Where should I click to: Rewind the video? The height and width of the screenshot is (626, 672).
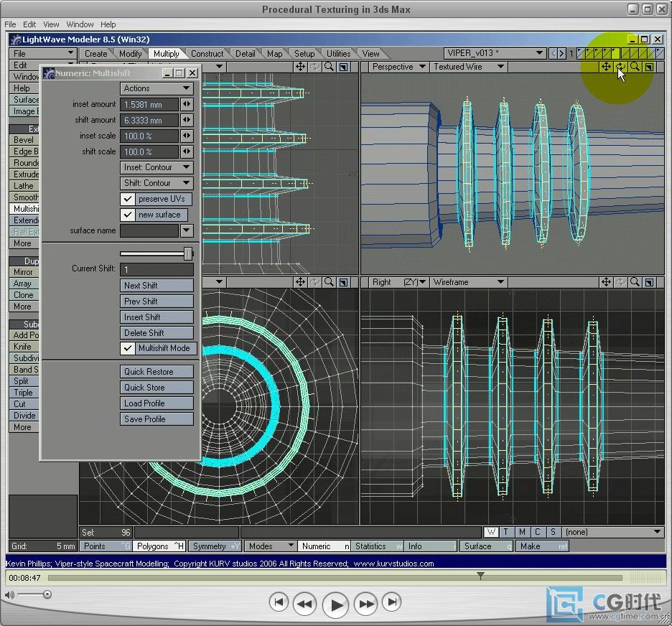[304, 604]
